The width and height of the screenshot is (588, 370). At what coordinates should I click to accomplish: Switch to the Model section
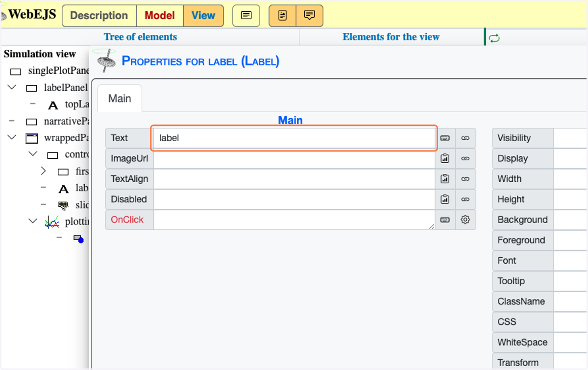[160, 16]
